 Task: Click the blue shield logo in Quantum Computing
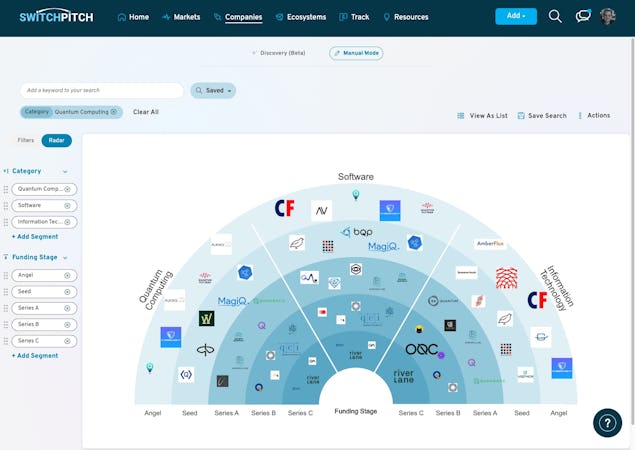tap(171, 337)
